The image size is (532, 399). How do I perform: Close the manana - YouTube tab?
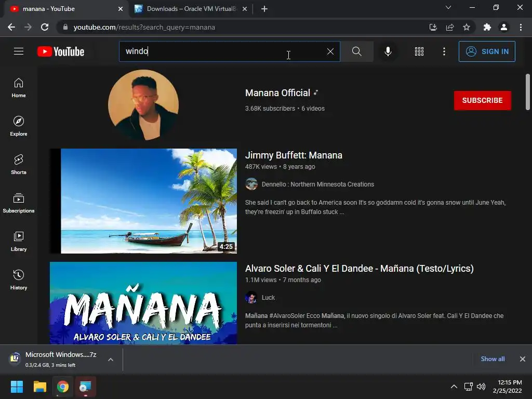tap(121, 9)
